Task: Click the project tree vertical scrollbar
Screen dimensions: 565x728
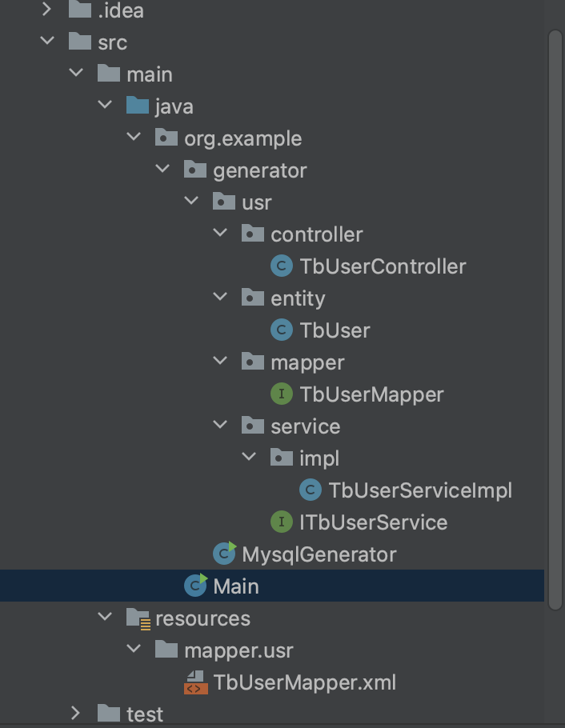Action: [555, 320]
